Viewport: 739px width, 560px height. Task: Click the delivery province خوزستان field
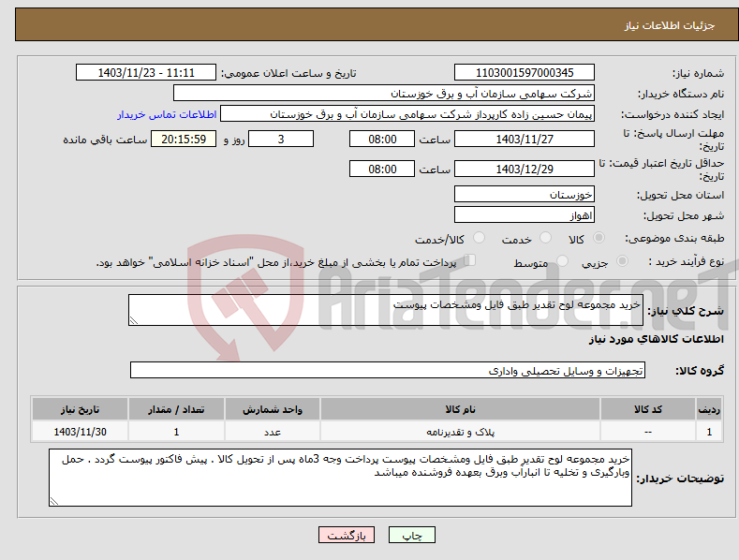coord(525,194)
